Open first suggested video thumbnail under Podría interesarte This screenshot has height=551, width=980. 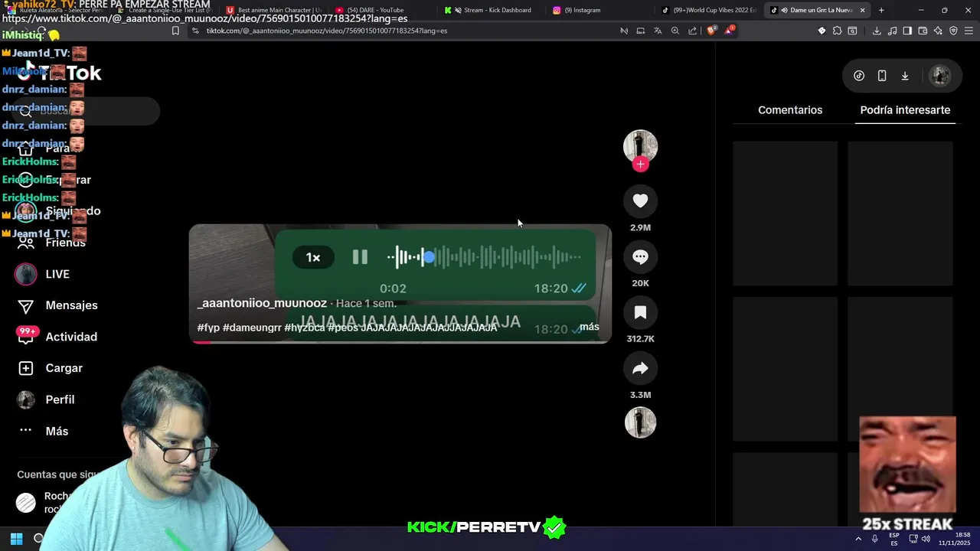tap(785, 214)
